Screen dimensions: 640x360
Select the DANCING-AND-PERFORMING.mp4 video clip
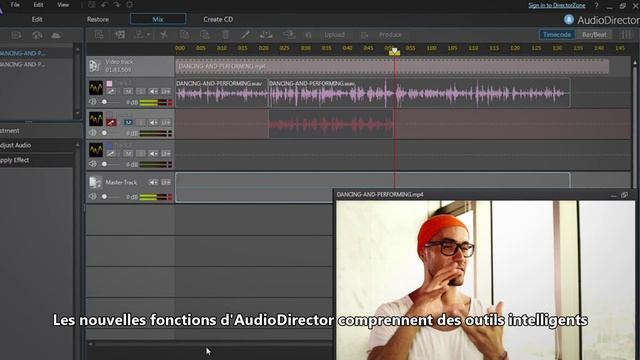[392, 66]
